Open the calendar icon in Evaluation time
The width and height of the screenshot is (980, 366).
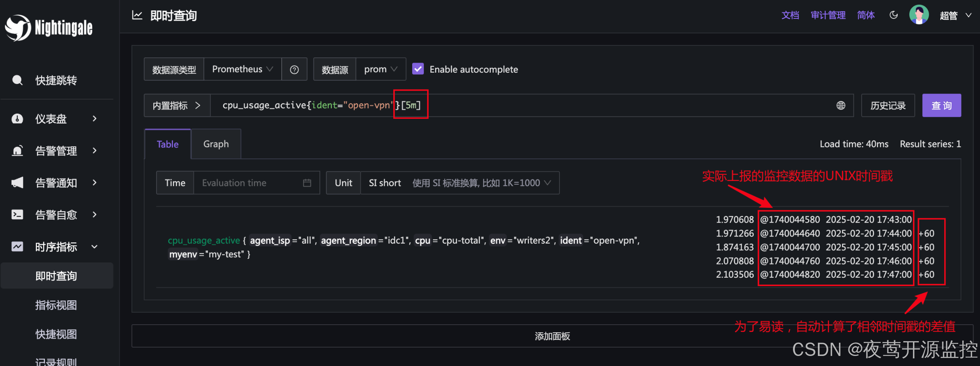(307, 183)
